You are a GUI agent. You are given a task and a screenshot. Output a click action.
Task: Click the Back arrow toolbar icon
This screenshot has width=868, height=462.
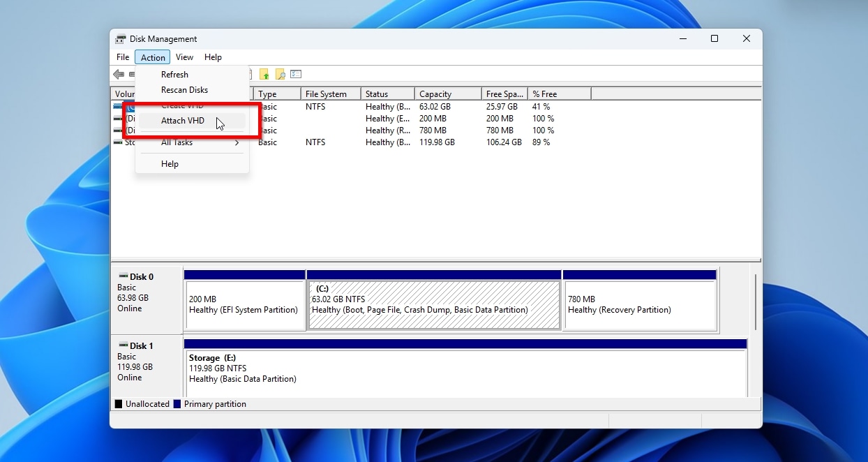(x=119, y=75)
